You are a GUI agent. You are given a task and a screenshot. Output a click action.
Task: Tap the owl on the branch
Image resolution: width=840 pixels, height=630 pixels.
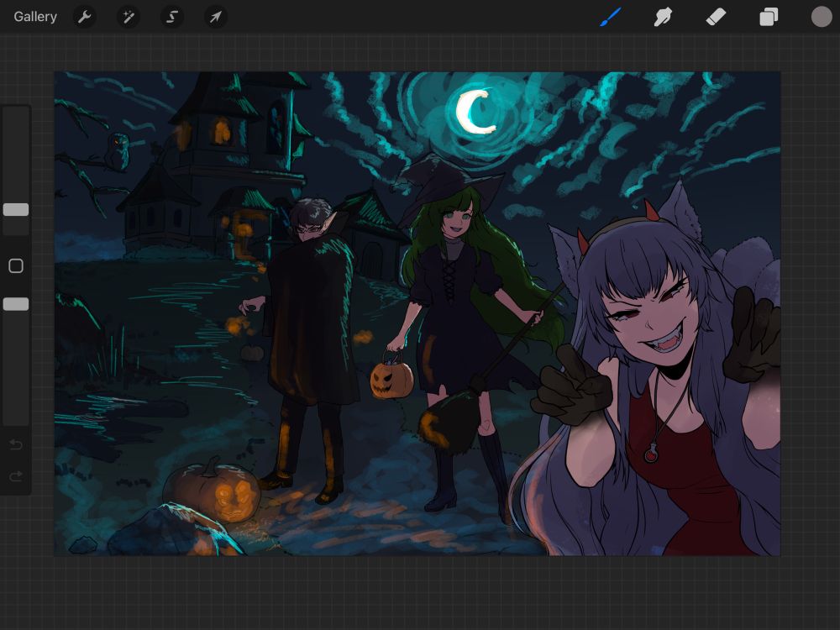pos(117,151)
